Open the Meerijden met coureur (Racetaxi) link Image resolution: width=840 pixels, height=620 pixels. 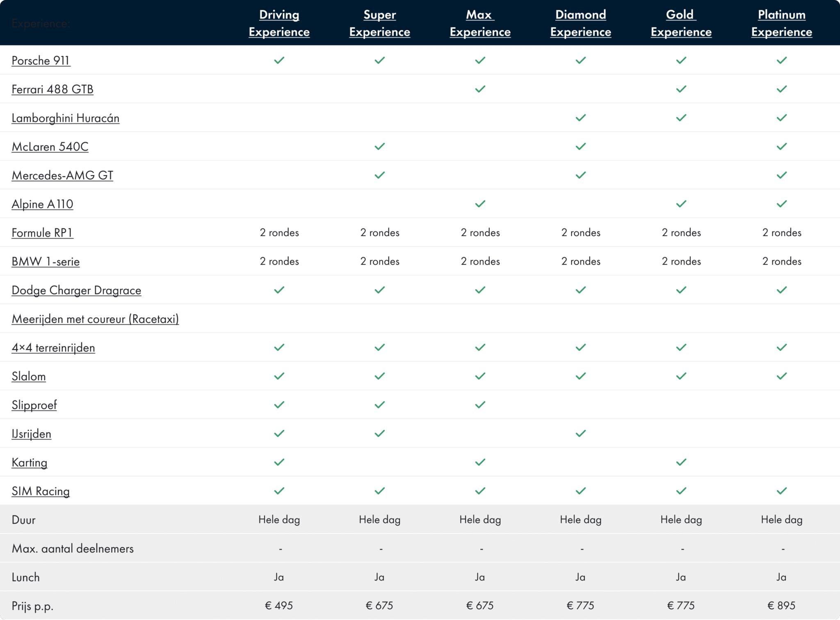coord(95,319)
